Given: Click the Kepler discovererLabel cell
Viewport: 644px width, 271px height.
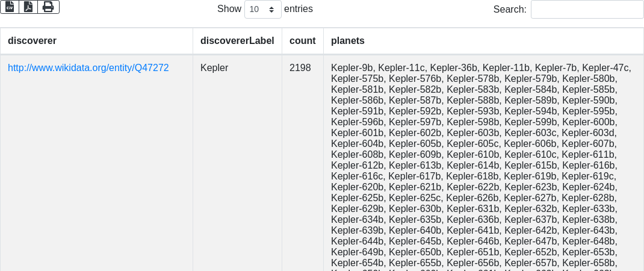Looking at the screenshot, I should [x=214, y=68].
